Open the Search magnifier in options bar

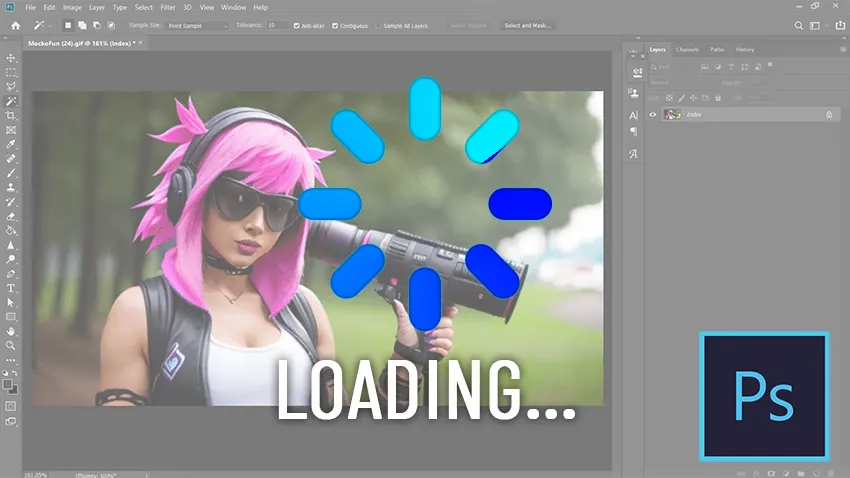point(799,25)
